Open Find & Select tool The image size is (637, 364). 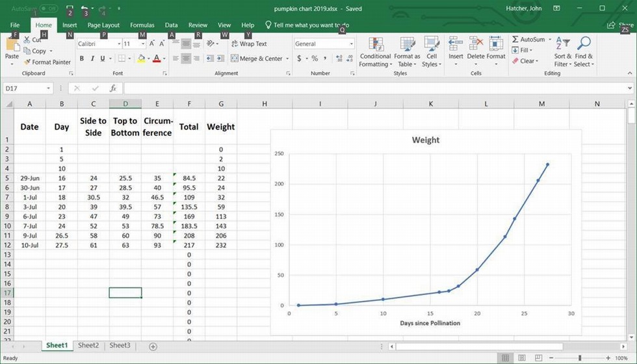point(583,51)
